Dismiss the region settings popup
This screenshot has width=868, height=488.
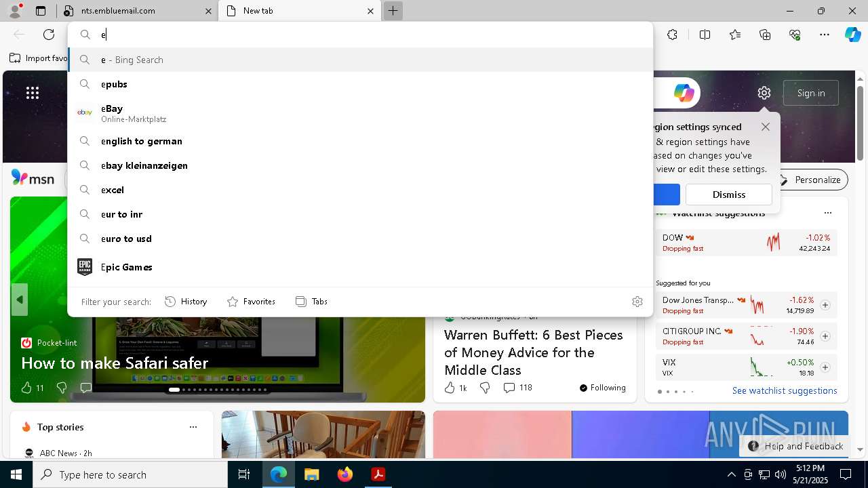tap(729, 195)
